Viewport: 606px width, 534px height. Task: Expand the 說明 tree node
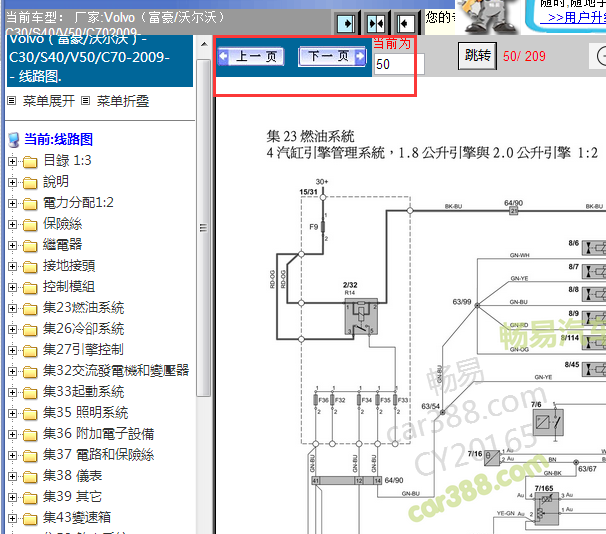pos(12,182)
